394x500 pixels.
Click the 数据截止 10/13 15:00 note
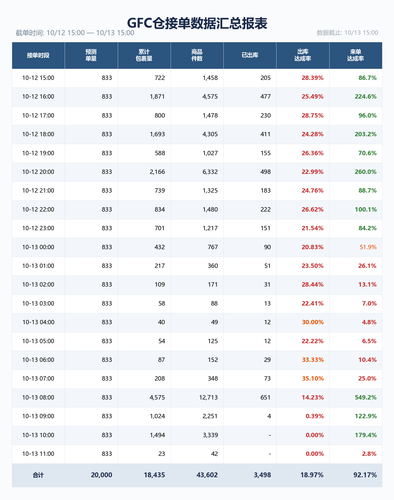(347, 33)
